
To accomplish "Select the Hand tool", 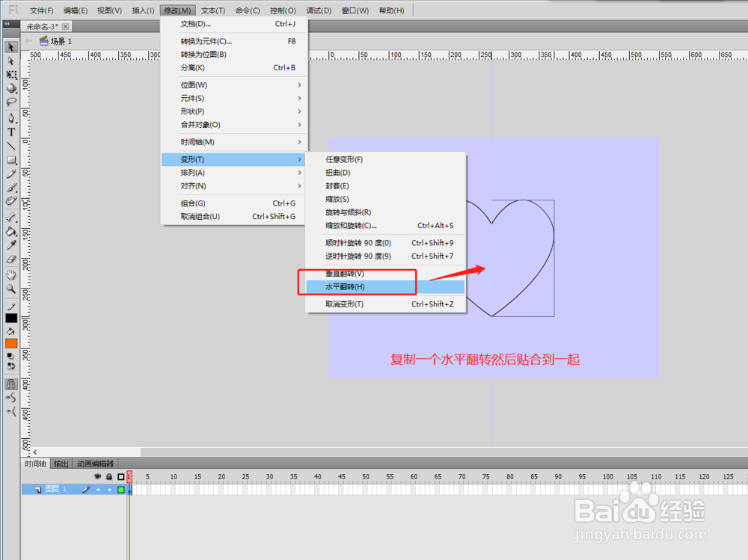I will [x=11, y=275].
